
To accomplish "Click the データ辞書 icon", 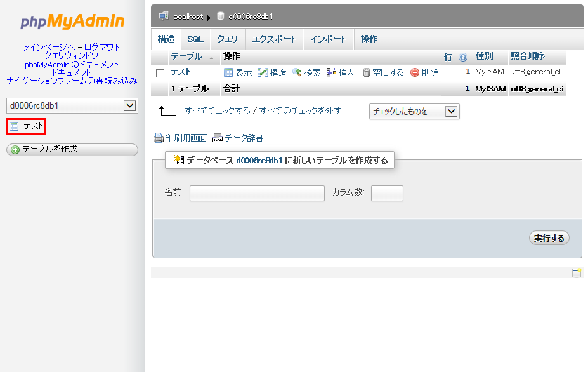I will click(x=218, y=138).
